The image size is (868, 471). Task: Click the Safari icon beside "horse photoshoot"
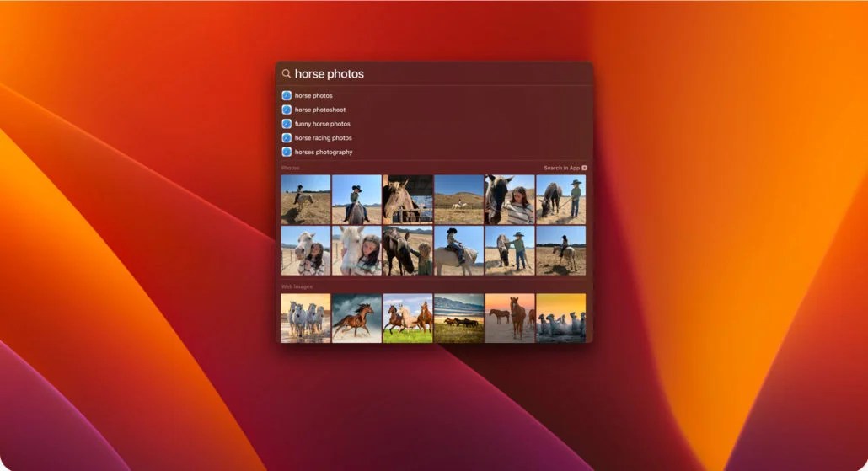coord(287,110)
